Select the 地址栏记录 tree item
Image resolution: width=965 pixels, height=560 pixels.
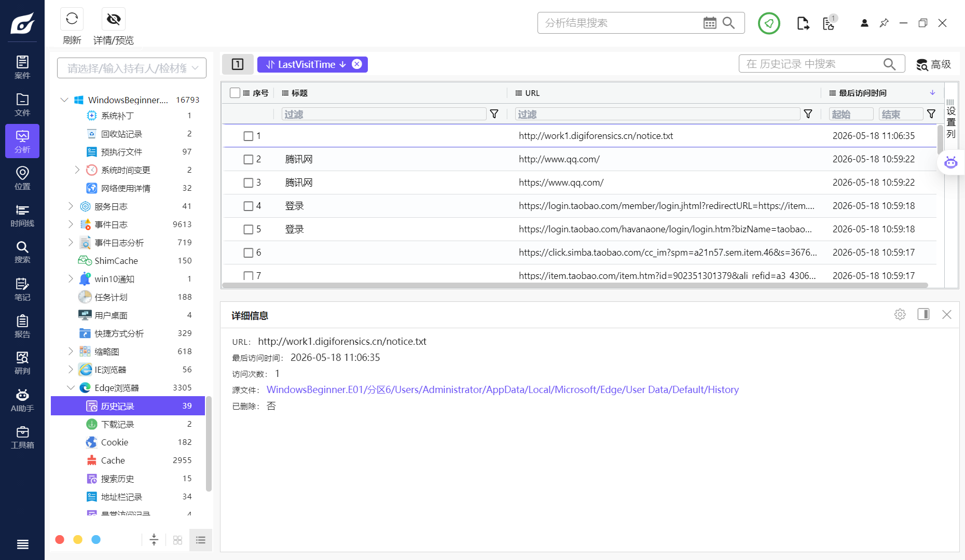coord(128,497)
